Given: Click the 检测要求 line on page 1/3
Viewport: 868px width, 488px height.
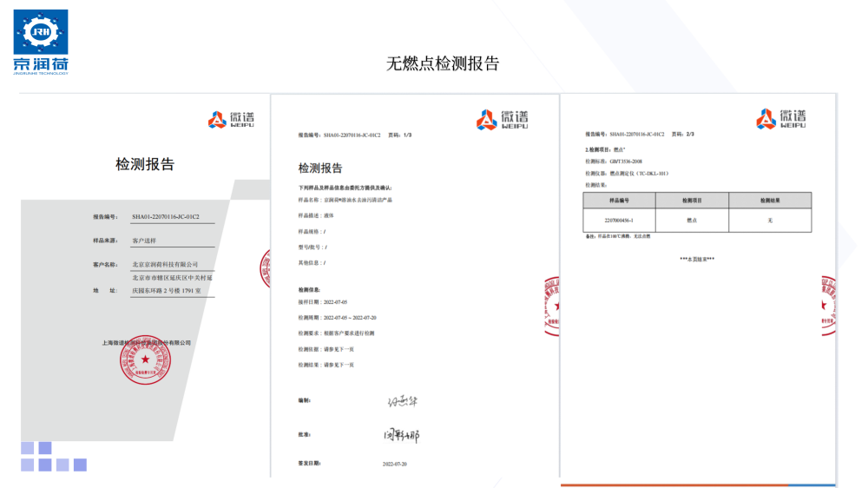Looking at the screenshot, I should [x=336, y=333].
